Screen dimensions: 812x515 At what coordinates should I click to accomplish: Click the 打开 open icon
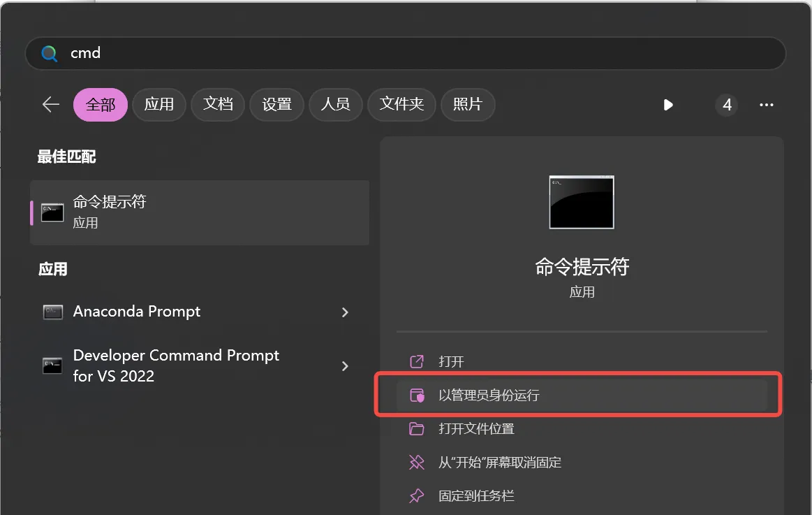(x=416, y=362)
